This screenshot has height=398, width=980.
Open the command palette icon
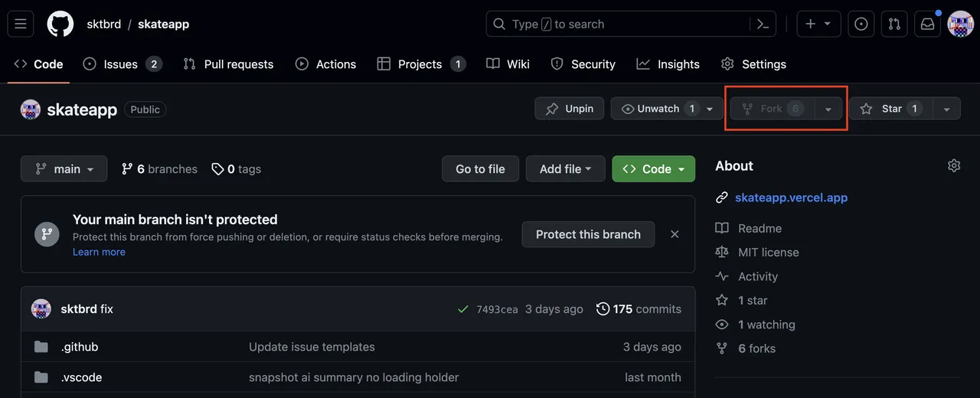coord(763,24)
